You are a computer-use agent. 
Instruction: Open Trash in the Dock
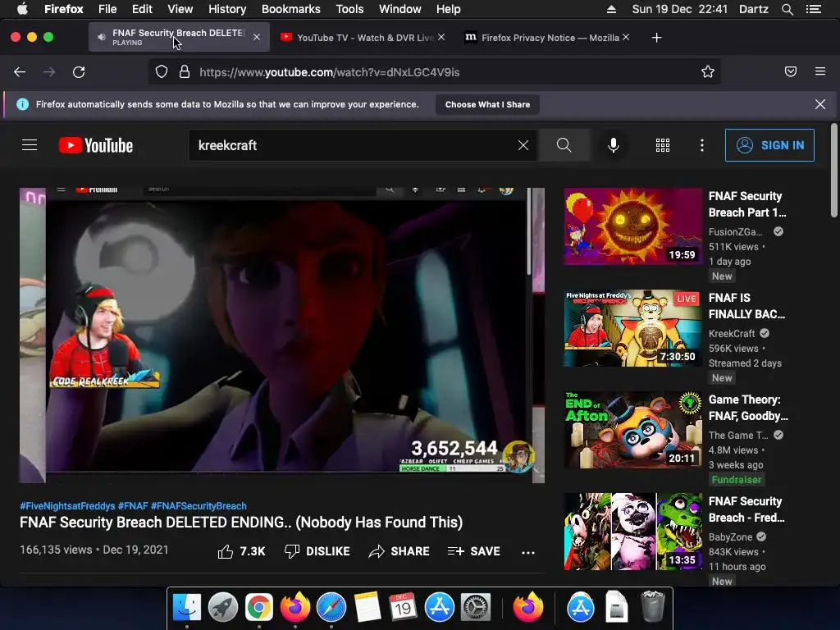pyautogui.click(x=652, y=608)
